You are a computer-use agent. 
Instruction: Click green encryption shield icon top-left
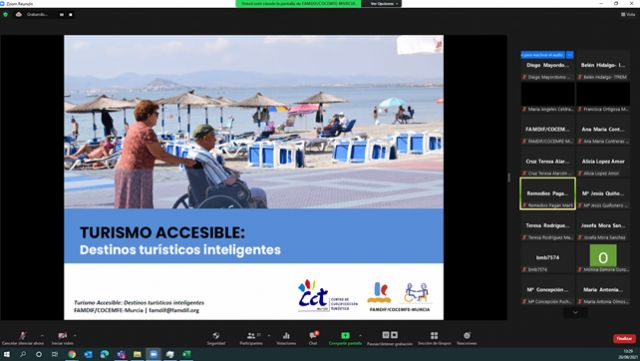coord(5,14)
